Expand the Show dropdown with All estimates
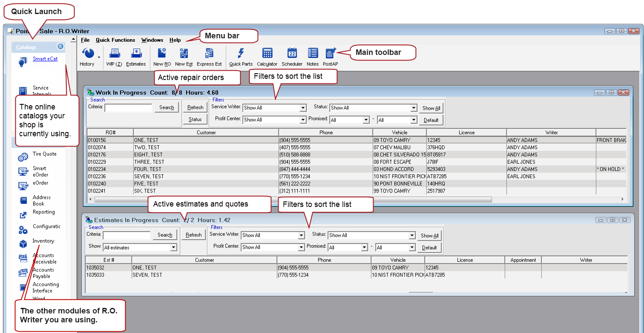The width and height of the screenshot is (644, 333). pos(173,247)
